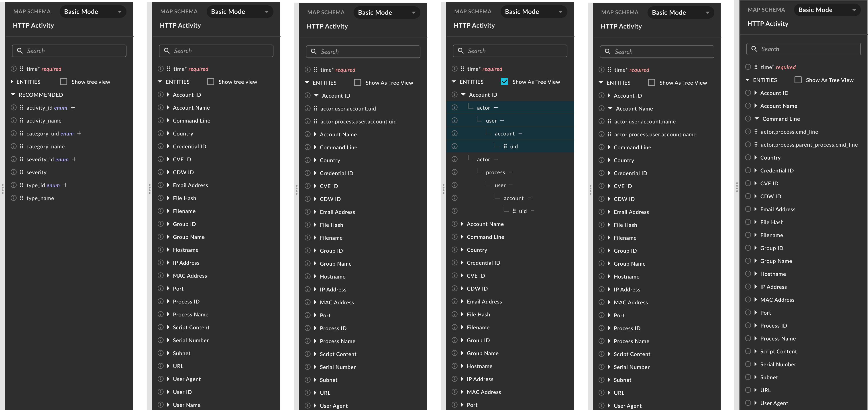Collapse the RECOMMENDED section
Image resolution: width=868 pixels, height=410 pixels.
pos(13,95)
